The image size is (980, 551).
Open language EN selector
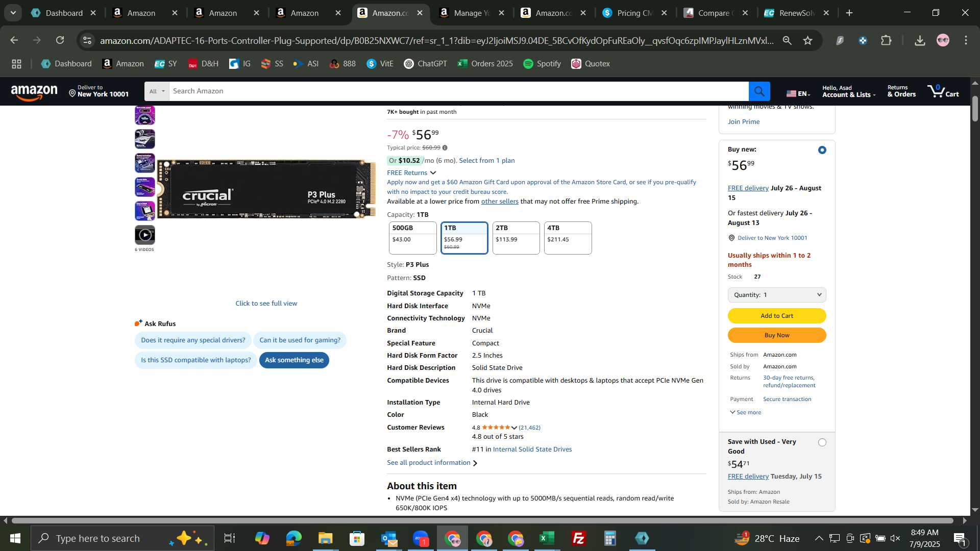click(x=798, y=93)
